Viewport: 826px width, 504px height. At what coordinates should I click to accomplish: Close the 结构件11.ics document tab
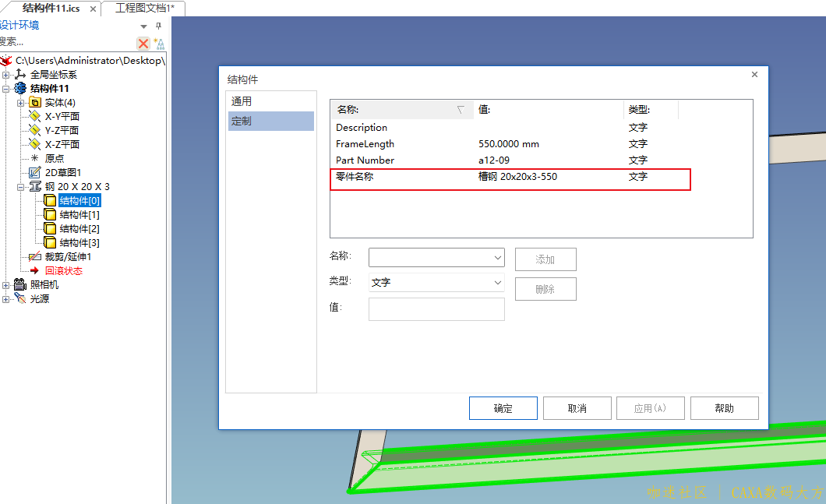pyautogui.click(x=93, y=9)
